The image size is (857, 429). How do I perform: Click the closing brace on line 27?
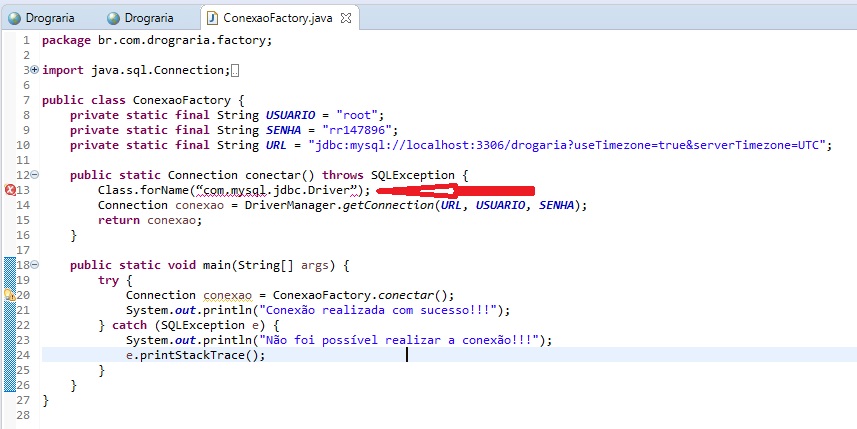pos(45,401)
